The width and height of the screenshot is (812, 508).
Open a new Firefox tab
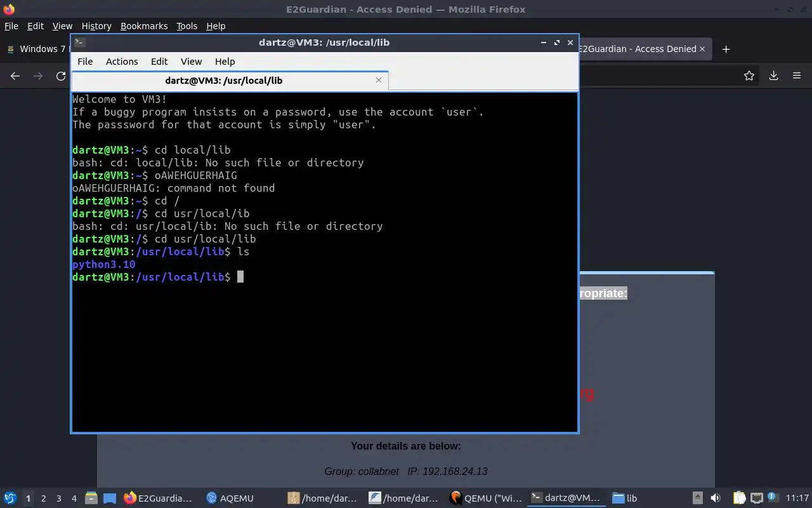click(726, 49)
